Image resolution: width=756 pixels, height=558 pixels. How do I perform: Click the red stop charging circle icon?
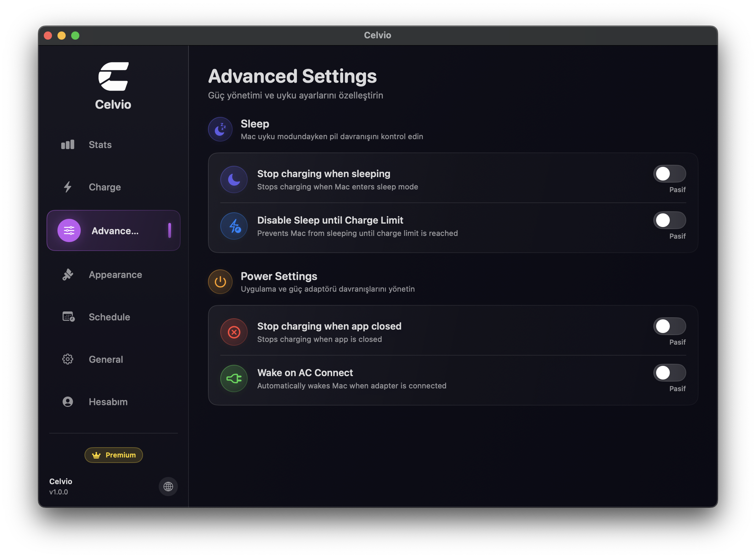point(234,332)
